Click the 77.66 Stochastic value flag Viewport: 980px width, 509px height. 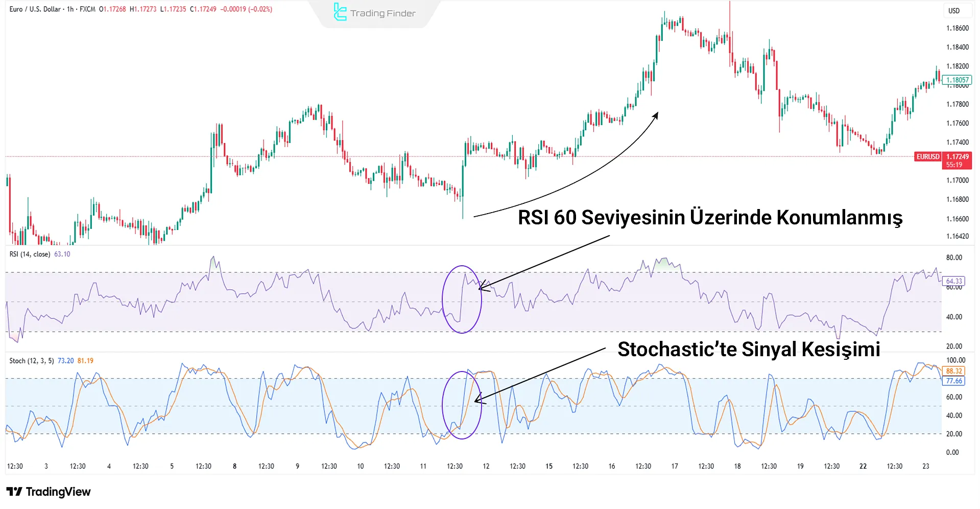(x=954, y=381)
